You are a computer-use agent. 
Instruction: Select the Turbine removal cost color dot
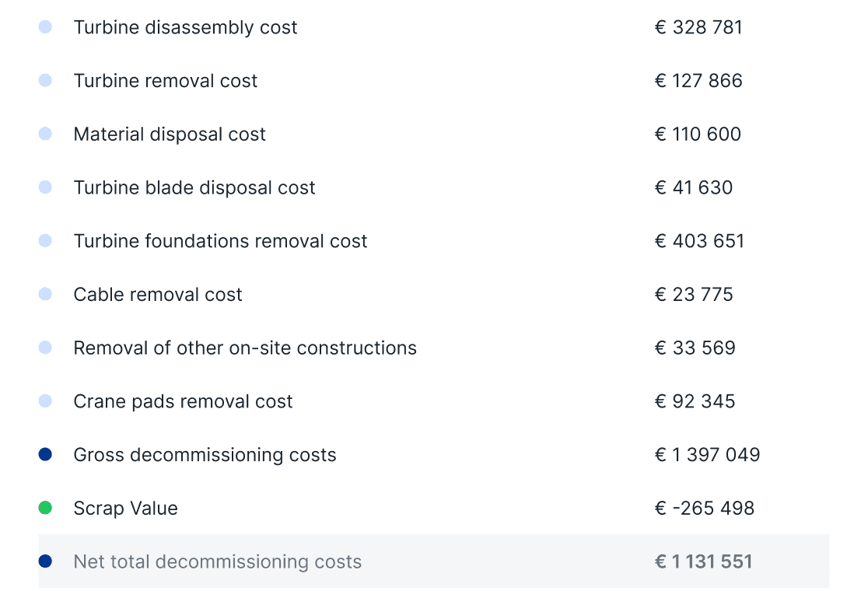[45, 80]
